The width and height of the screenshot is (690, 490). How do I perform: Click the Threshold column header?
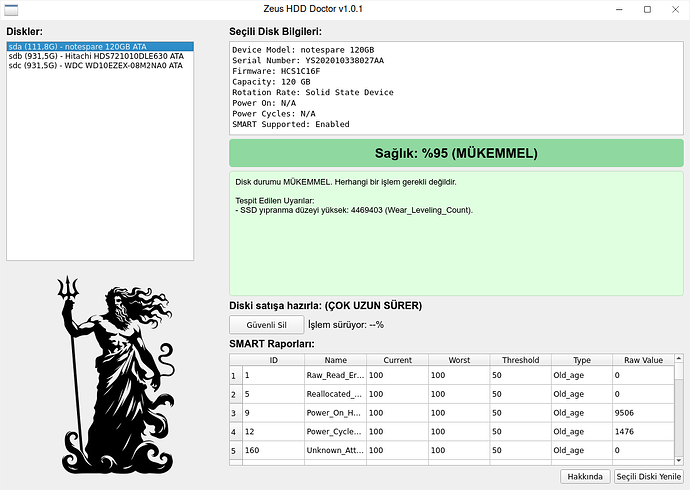pos(521,360)
